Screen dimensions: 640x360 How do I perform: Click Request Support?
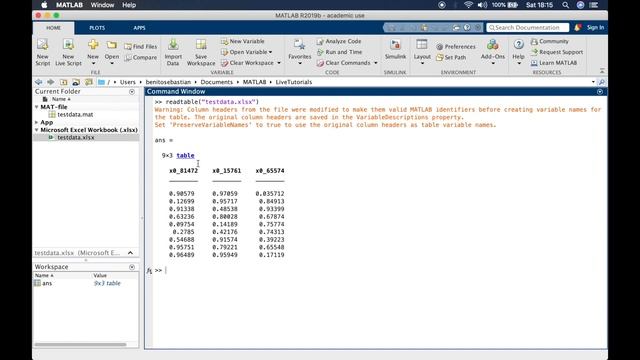(557, 52)
